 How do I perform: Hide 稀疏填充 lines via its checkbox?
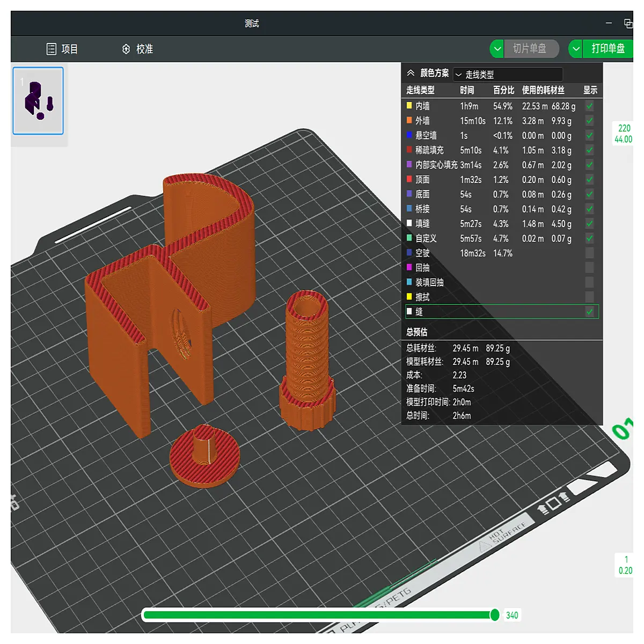(589, 150)
